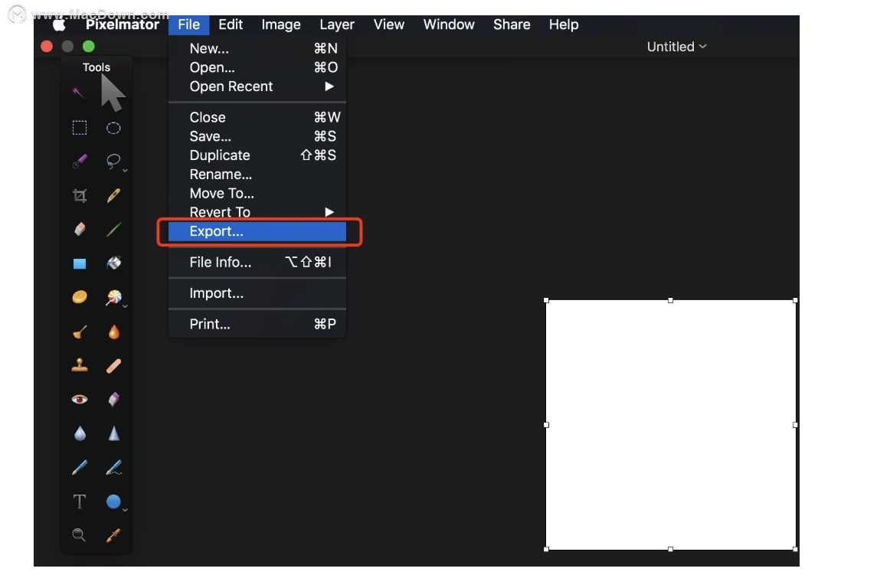Screen dimensions: 890x588
Task: Click the Print command
Action: point(208,324)
